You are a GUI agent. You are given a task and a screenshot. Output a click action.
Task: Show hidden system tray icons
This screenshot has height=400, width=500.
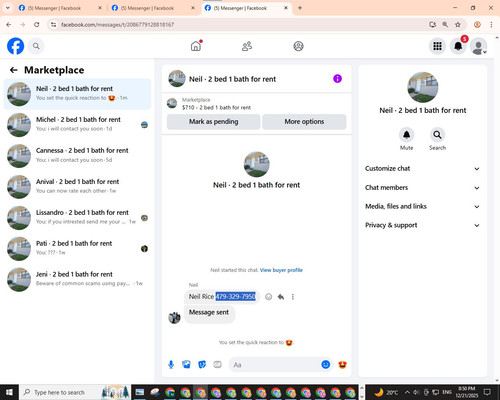[x=407, y=392]
